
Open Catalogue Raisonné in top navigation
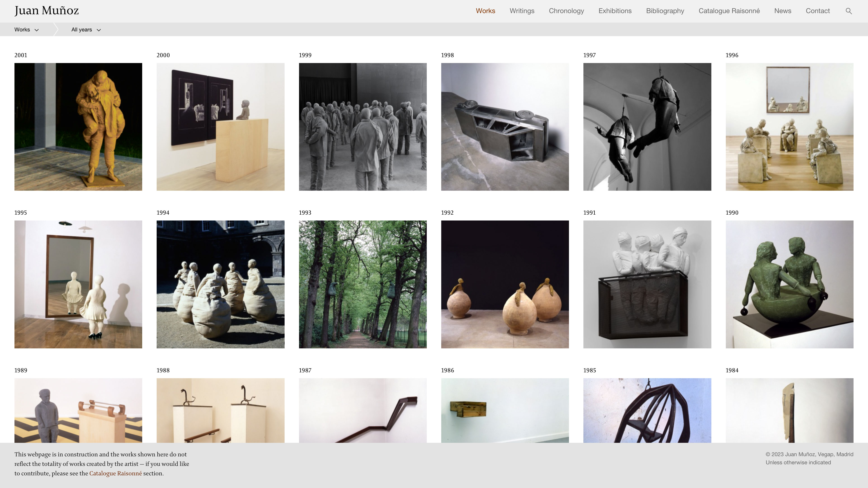[x=729, y=11]
